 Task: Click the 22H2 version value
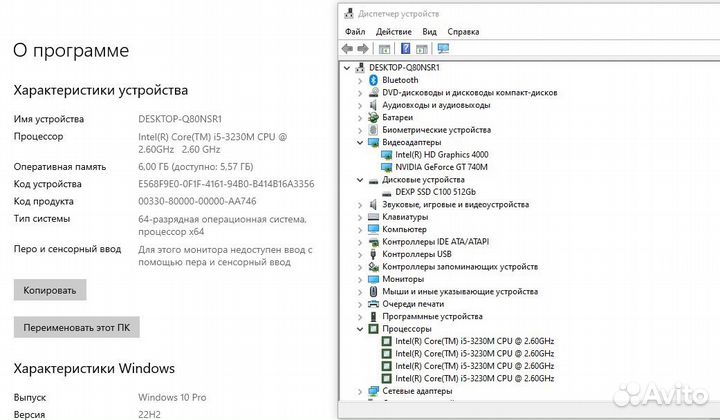click(x=149, y=414)
